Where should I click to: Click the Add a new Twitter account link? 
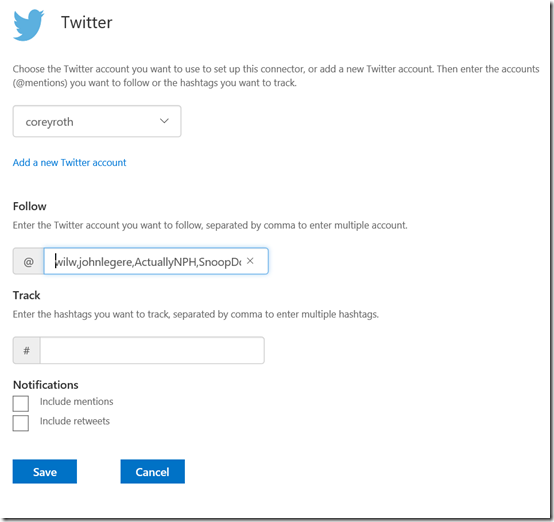pos(69,163)
